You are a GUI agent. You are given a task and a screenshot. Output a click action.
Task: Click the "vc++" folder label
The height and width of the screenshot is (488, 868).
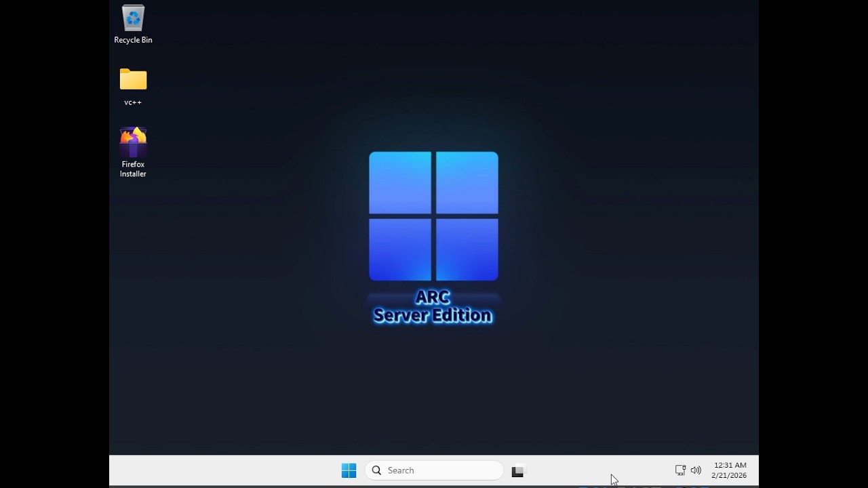[133, 102]
